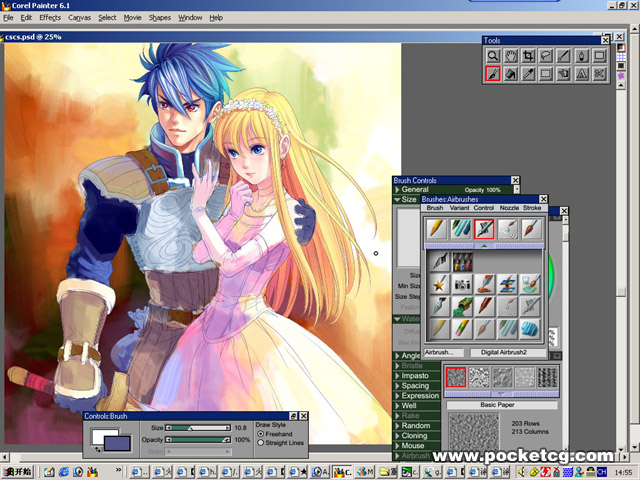Collapse the brush drawer with green arrow
Screen dimensions: 640x480
click(x=484, y=246)
